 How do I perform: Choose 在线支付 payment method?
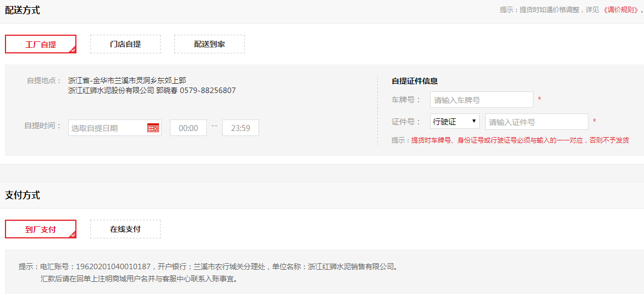point(125,229)
